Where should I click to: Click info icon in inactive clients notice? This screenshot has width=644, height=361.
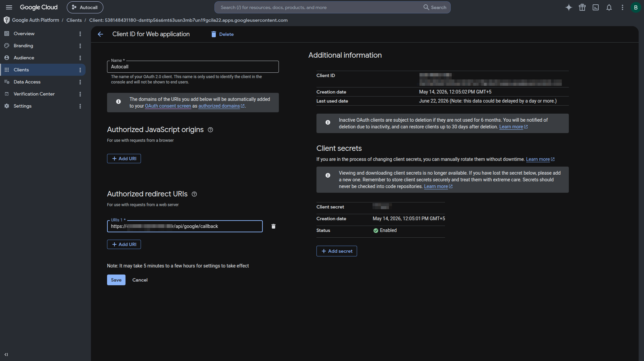point(328,122)
